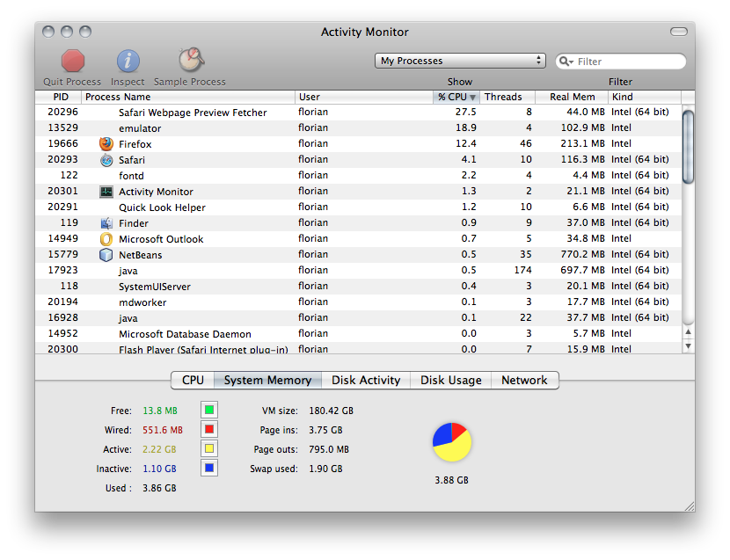The height and width of the screenshot is (560, 730).
Task: Click the Firefox icon in process list
Action: (106, 144)
